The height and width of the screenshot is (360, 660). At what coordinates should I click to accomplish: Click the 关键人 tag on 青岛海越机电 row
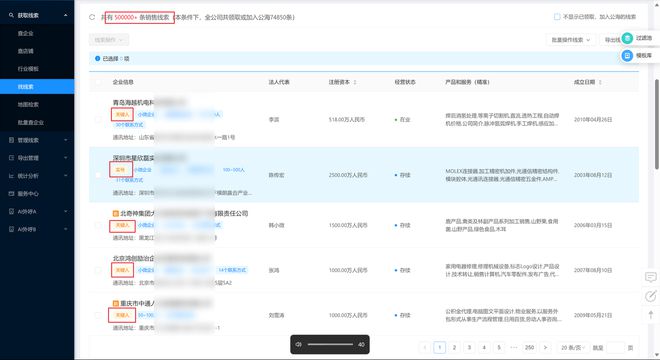pyautogui.click(x=122, y=115)
